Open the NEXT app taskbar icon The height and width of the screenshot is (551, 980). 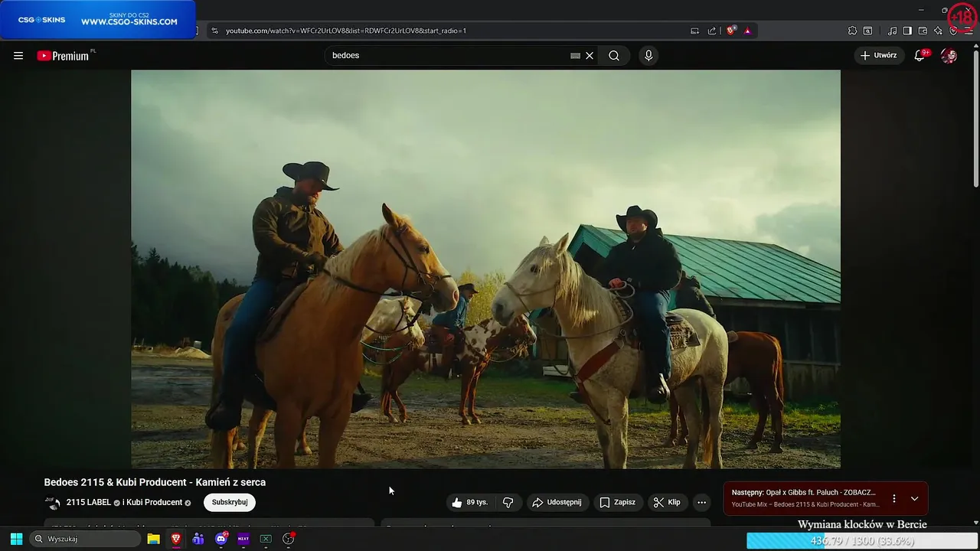tap(243, 539)
